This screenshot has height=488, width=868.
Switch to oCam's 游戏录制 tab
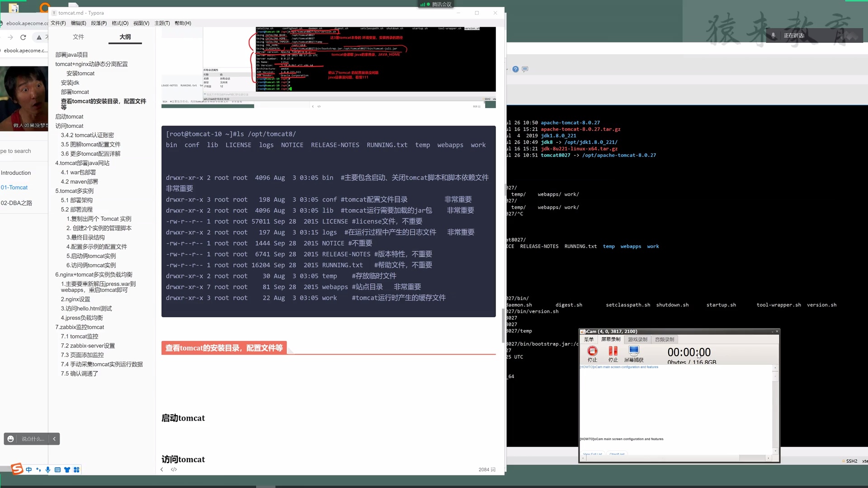pyautogui.click(x=638, y=339)
